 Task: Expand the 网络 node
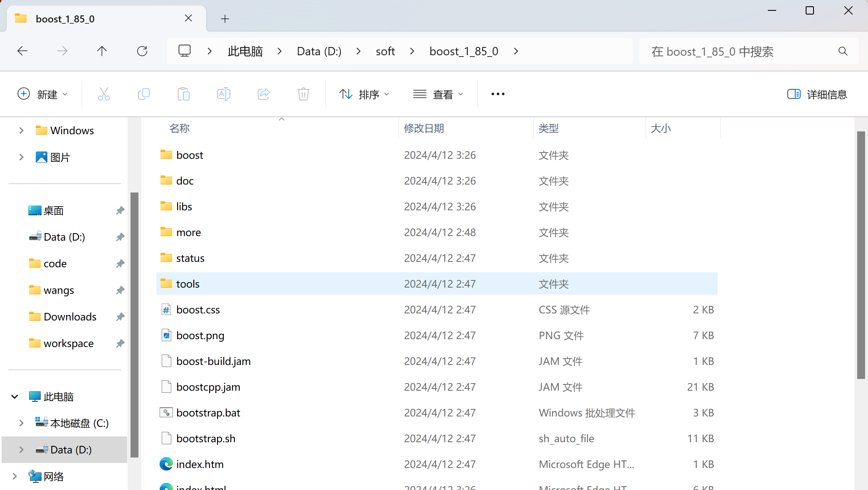point(15,476)
